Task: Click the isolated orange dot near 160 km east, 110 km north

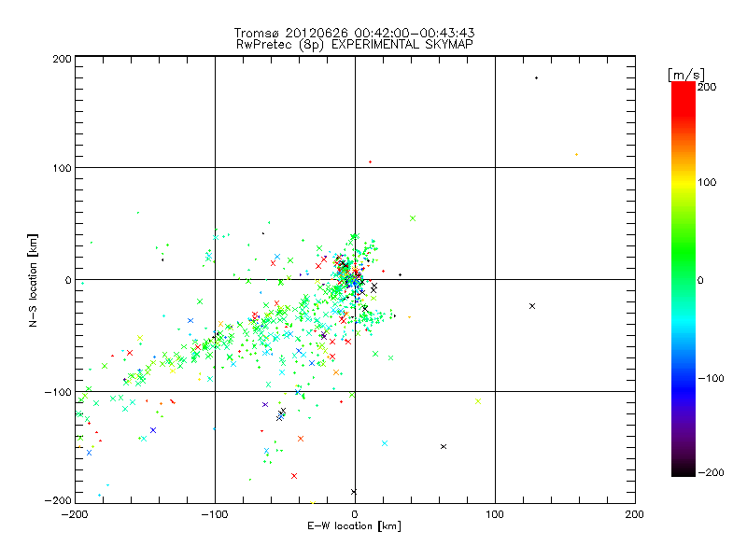Action: [576, 154]
